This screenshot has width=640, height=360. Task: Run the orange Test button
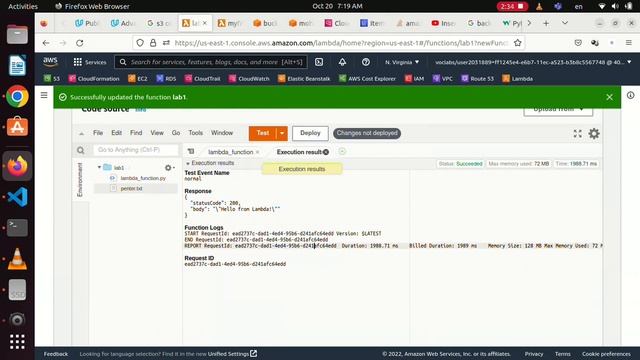click(x=263, y=133)
